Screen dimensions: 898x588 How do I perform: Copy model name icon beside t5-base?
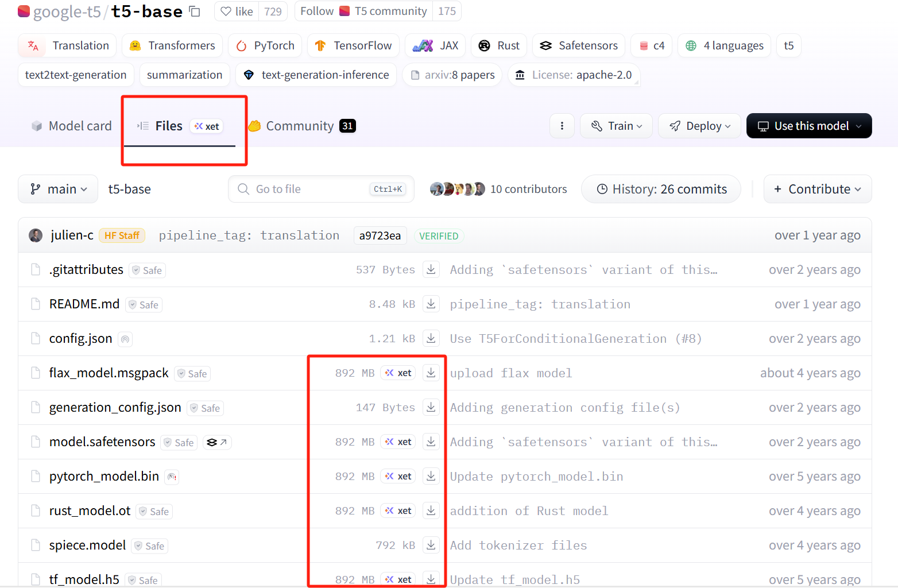195,11
